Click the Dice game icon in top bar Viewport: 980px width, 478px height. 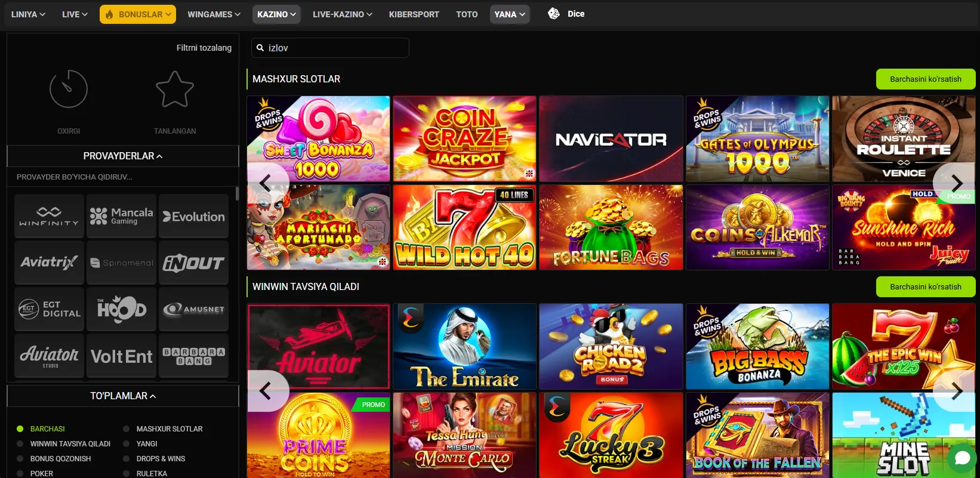coord(554,14)
